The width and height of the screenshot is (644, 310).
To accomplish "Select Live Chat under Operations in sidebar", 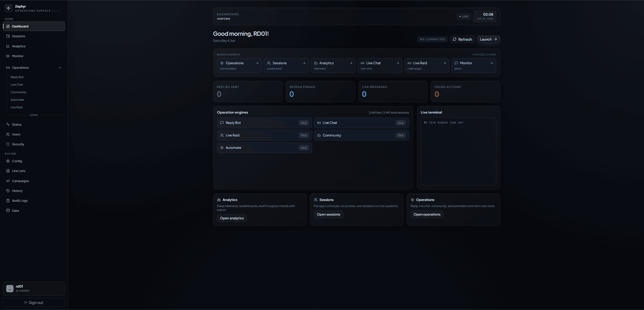I will point(17,85).
